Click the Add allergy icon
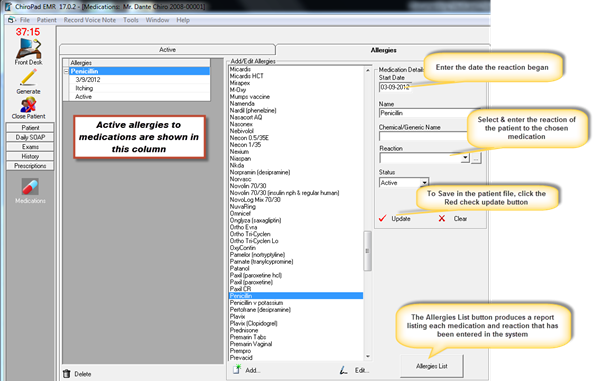The height and width of the screenshot is (381, 602). [237, 370]
